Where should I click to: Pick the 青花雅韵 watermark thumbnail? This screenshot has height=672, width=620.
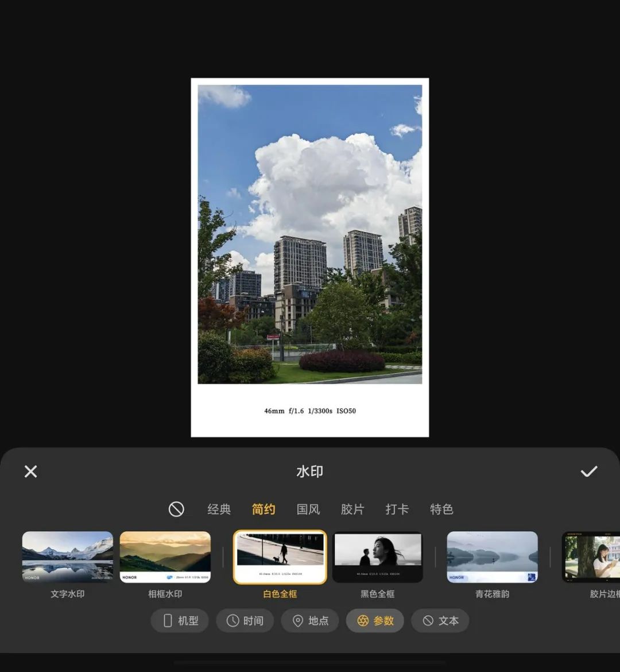(x=493, y=557)
